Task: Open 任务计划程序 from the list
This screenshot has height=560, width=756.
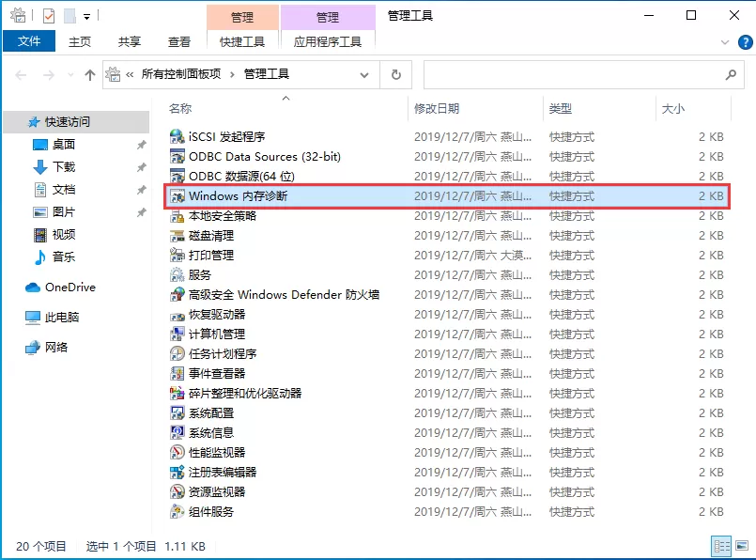Action: [x=219, y=353]
